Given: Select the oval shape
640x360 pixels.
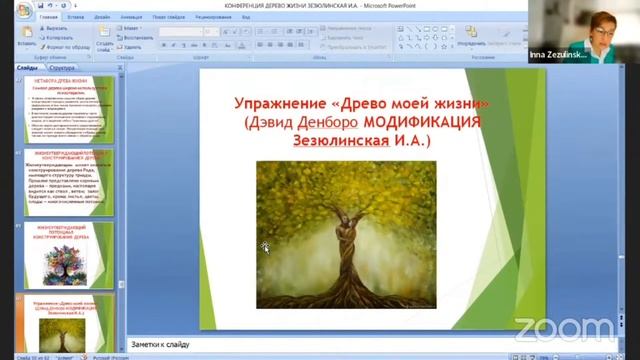Looking at the screenshot, I should [x=435, y=29].
